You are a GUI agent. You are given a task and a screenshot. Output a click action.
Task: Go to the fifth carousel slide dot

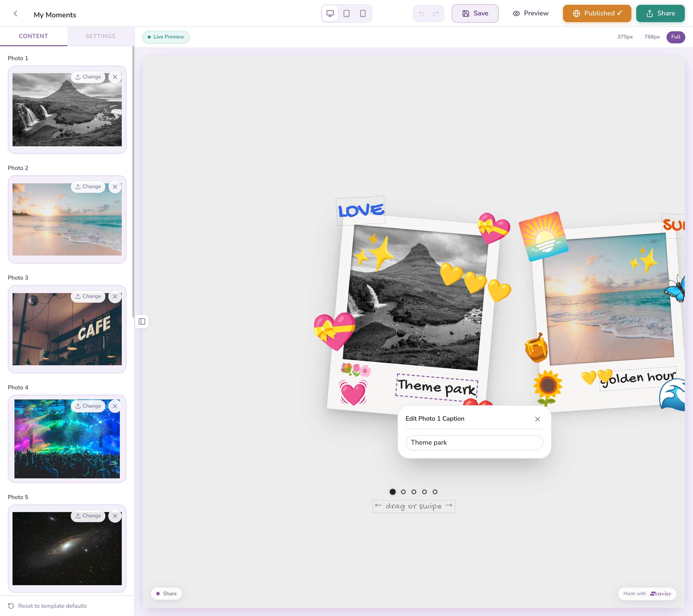[435, 492]
